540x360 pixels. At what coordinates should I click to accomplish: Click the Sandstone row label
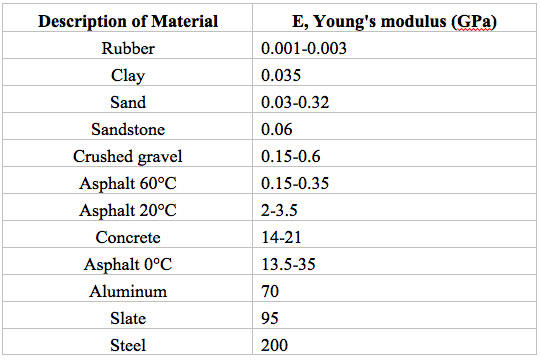pos(128,129)
